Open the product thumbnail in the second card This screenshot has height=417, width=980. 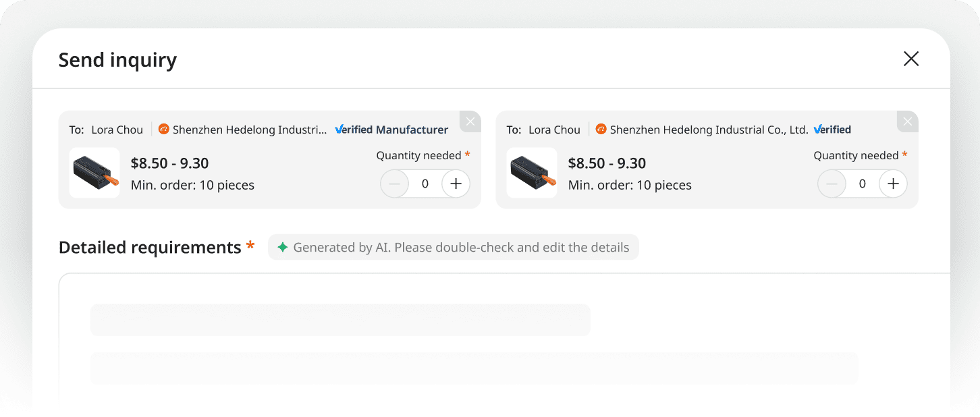[532, 173]
